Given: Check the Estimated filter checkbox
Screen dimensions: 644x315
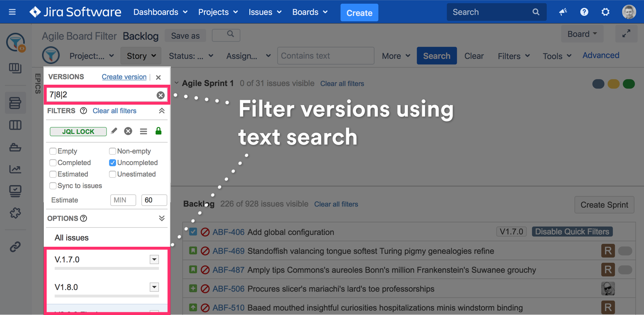Looking at the screenshot, I should [x=53, y=174].
